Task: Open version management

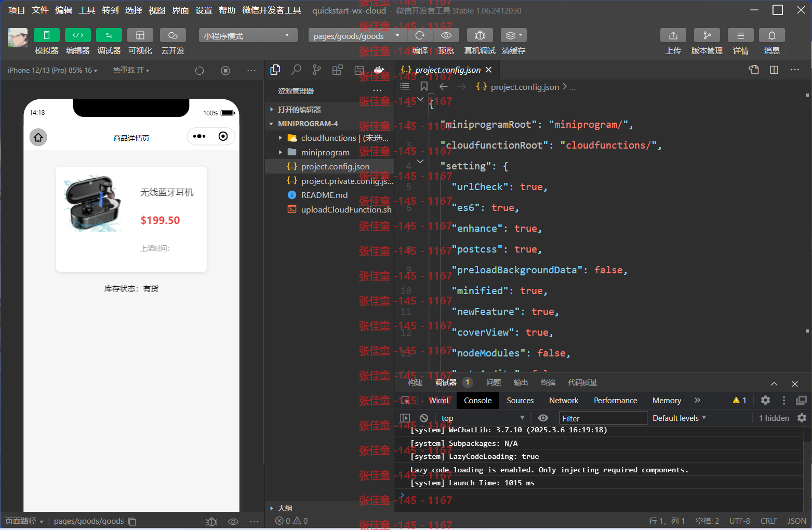Action: click(707, 35)
